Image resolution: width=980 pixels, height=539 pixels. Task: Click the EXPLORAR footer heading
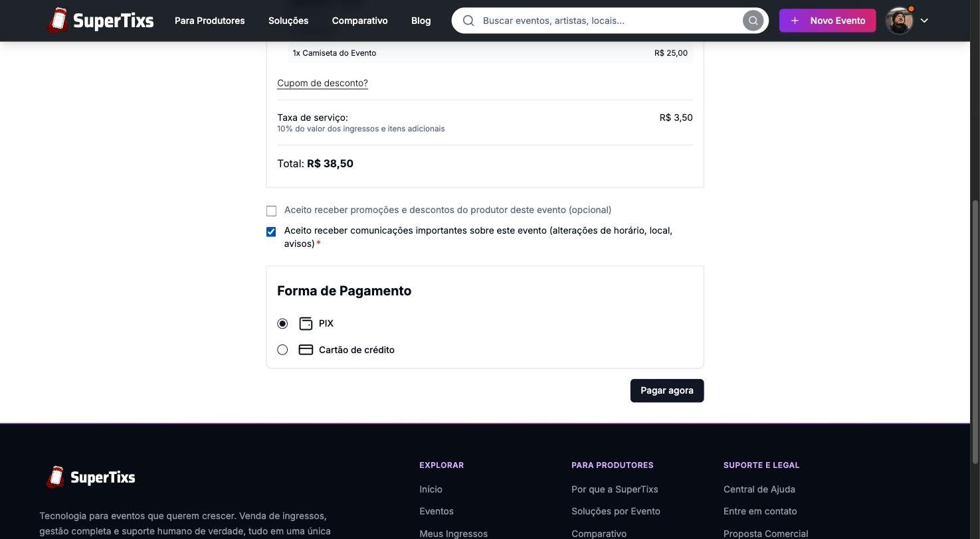click(x=442, y=465)
